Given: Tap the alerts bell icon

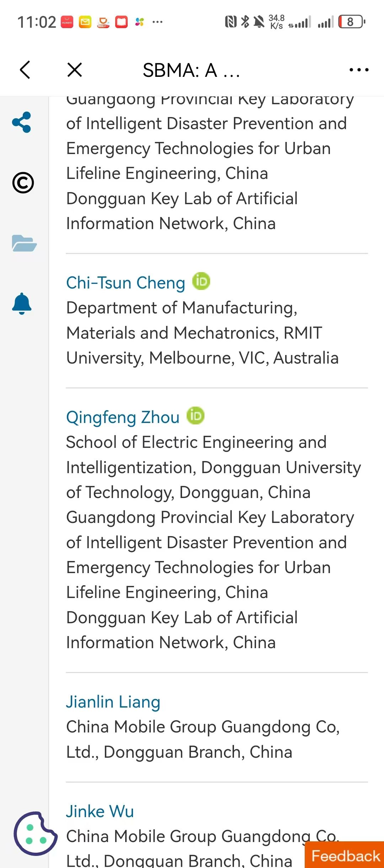Looking at the screenshot, I should [22, 304].
